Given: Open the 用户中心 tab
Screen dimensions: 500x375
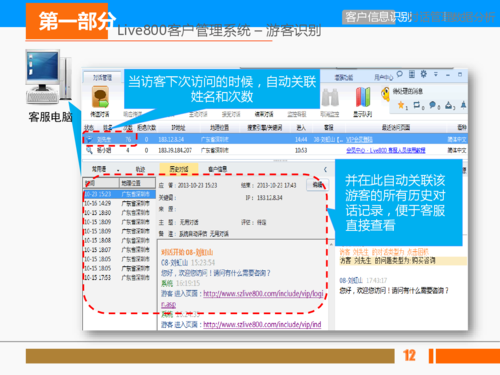Looking at the screenshot, I should point(383,77).
